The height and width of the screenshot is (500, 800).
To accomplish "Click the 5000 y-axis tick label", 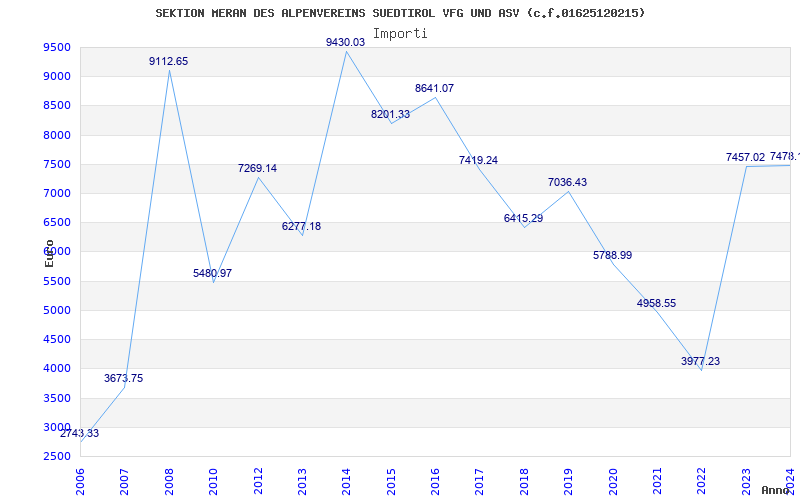I will pos(57,310).
